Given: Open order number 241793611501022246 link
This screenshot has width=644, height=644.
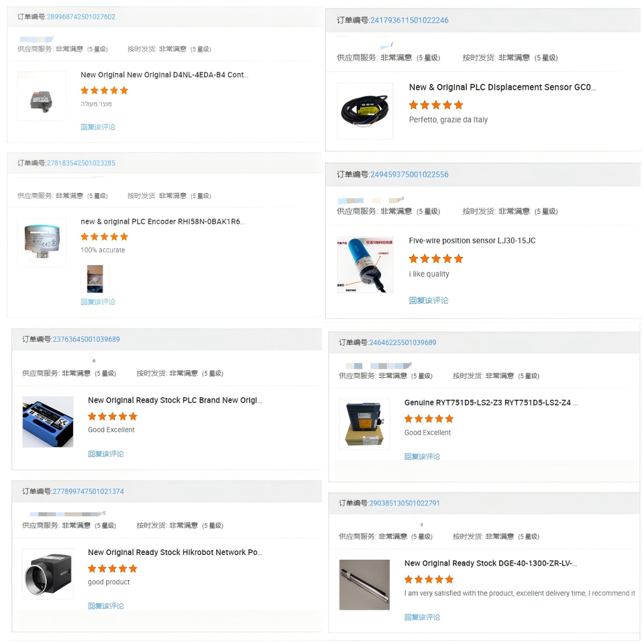Looking at the screenshot, I should (x=409, y=20).
